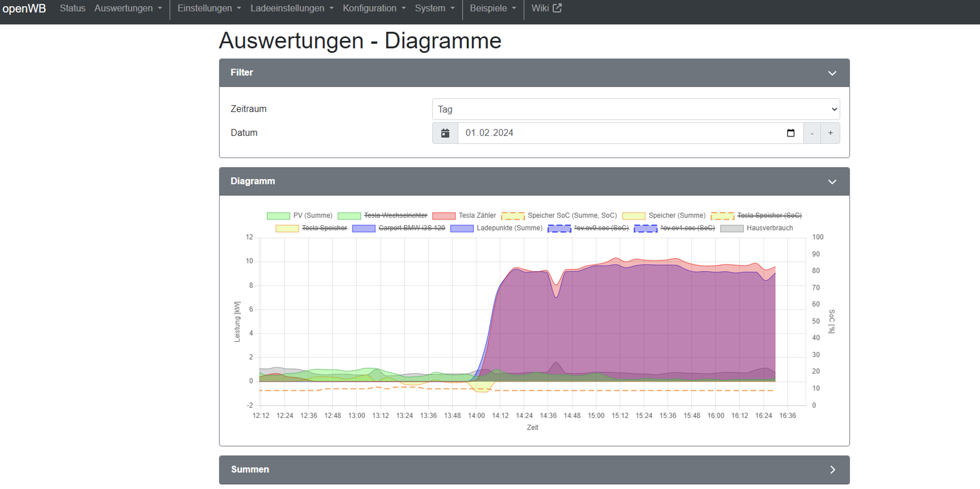
Task: Open the Ladeeinstellungen menu
Action: click(292, 8)
